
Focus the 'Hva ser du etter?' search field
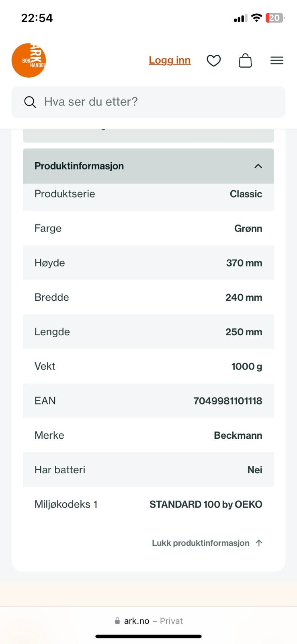pos(148,102)
